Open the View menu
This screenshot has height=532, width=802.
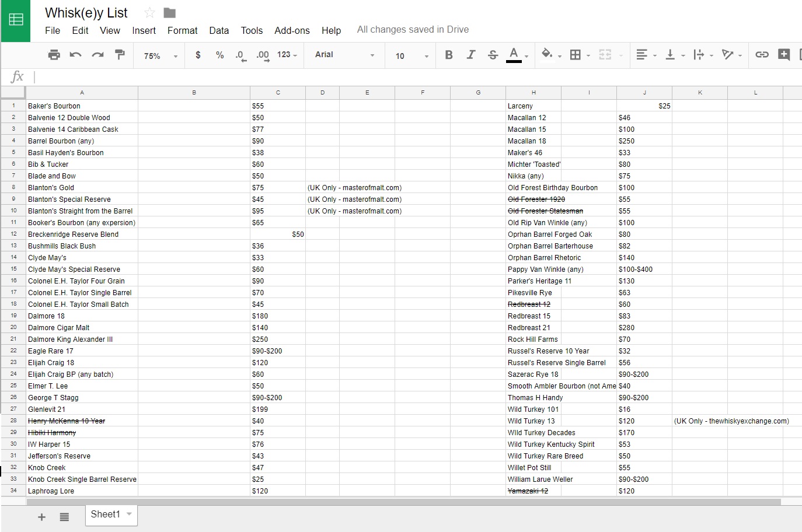[110, 30]
